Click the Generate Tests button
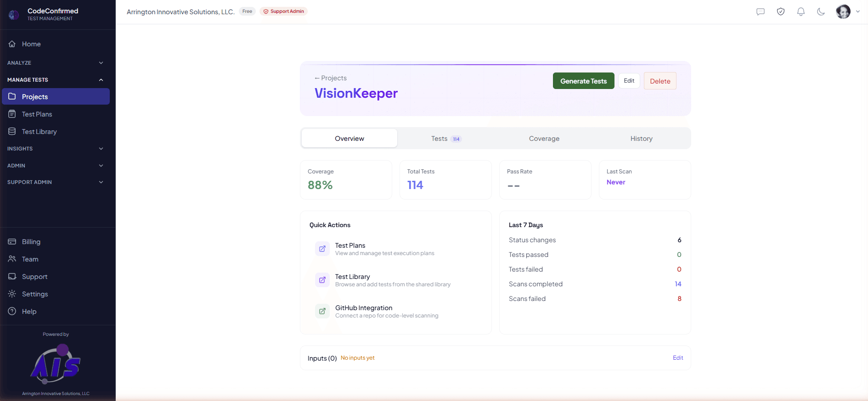The height and width of the screenshot is (401, 868). pyautogui.click(x=584, y=81)
